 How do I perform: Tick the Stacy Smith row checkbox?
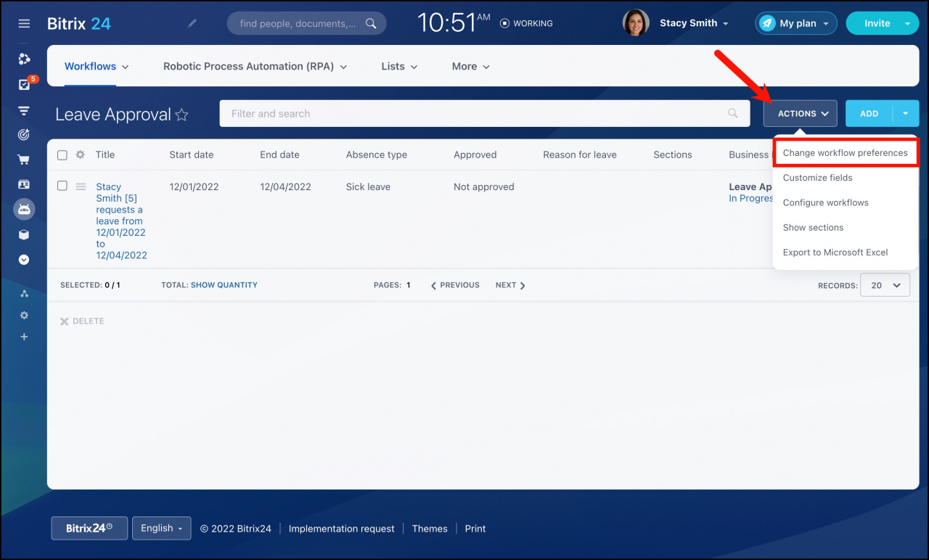62,186
